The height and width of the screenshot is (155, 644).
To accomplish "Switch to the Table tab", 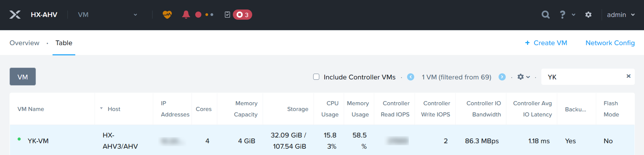I will coord(64,43).
